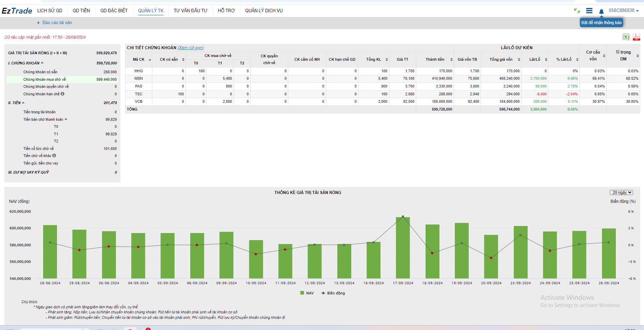Sort by % Lãi/Lỗ column
Screen dimensions: 644x330
(577, 60)
